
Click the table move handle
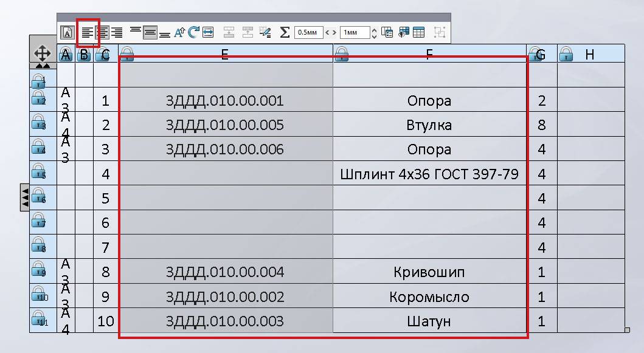tap(43, 52)
